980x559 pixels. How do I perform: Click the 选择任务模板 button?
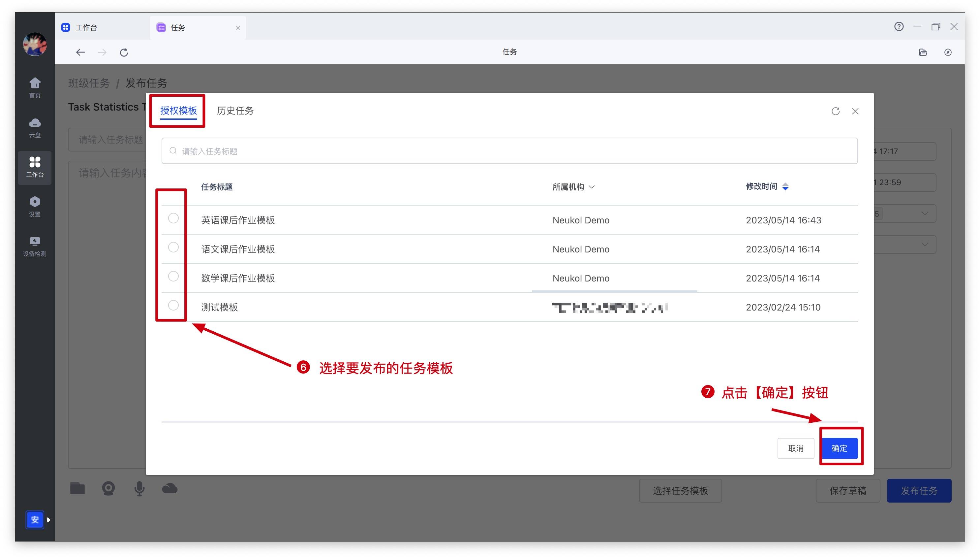680,491
